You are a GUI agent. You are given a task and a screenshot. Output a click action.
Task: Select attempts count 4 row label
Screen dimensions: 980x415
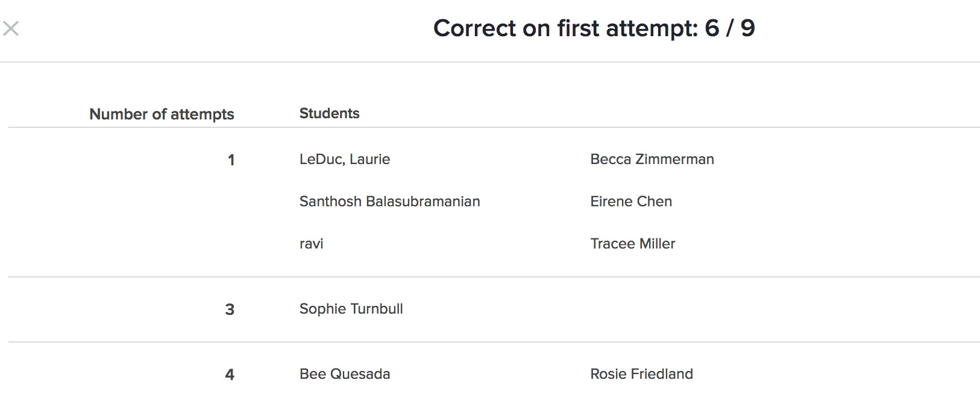[230, 375]
